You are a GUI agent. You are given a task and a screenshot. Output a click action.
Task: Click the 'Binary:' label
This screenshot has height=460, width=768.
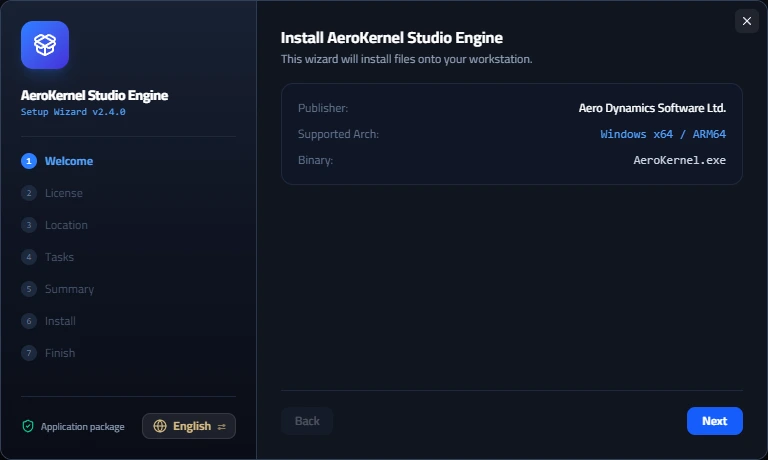pyautogui.click(x=315, y=160)
